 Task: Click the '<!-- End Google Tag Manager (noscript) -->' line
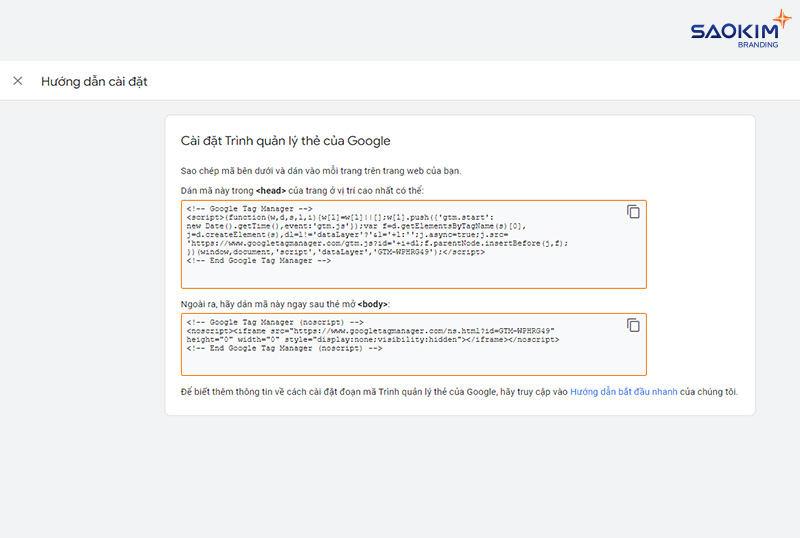click(284, 349)
